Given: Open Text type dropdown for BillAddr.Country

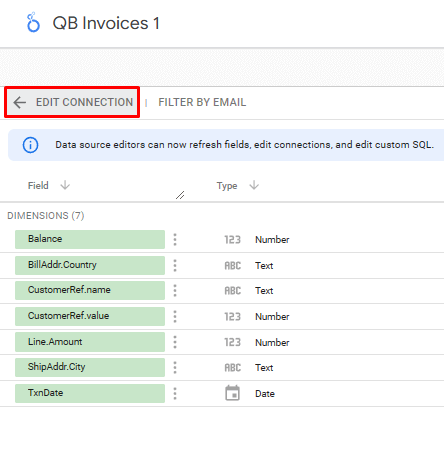Looking at the screenshot, I should (x=264, y=266).
